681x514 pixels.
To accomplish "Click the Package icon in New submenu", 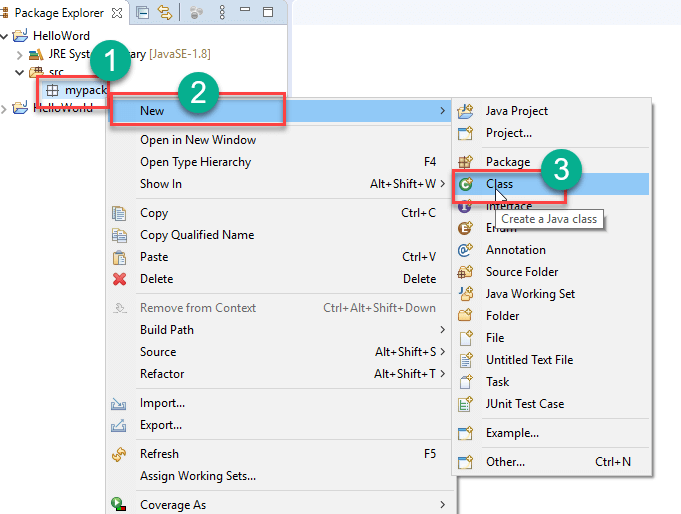I will (x=465, y=162).
